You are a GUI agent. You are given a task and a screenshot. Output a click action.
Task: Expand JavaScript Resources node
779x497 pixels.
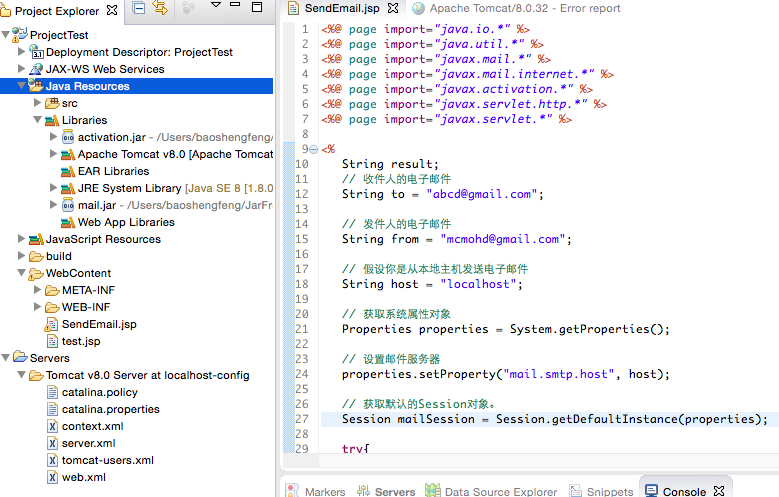pos(21,239)
